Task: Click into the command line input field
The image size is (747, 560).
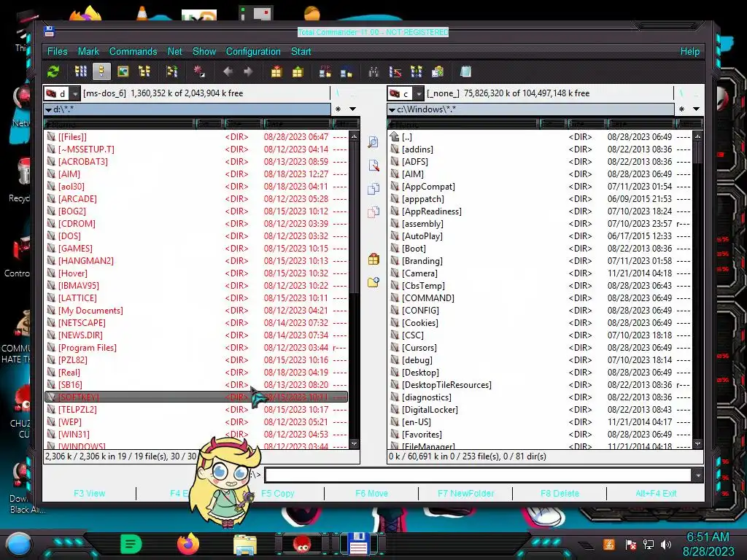Action: 479,475
